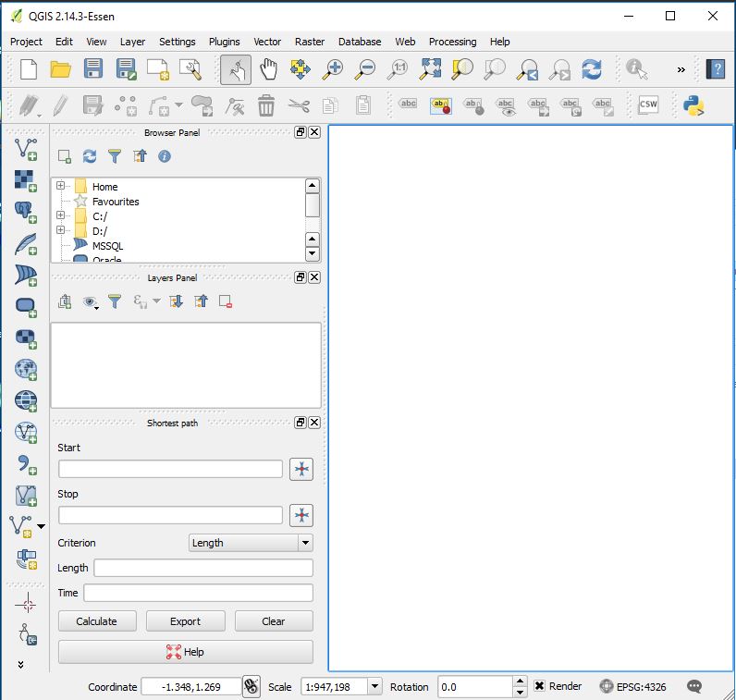Toggle Browser Panel filter funnel icon
This screenshot has height=700, width=736.
115,156
